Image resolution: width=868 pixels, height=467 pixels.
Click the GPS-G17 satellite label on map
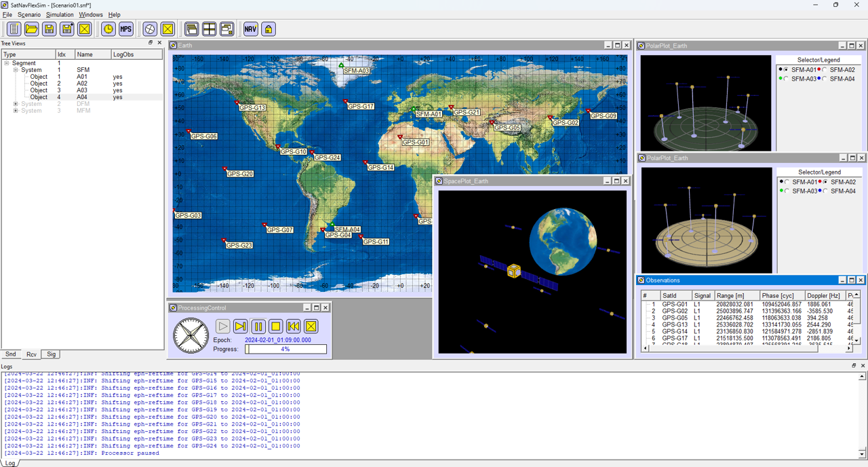[x=362, y=107]
